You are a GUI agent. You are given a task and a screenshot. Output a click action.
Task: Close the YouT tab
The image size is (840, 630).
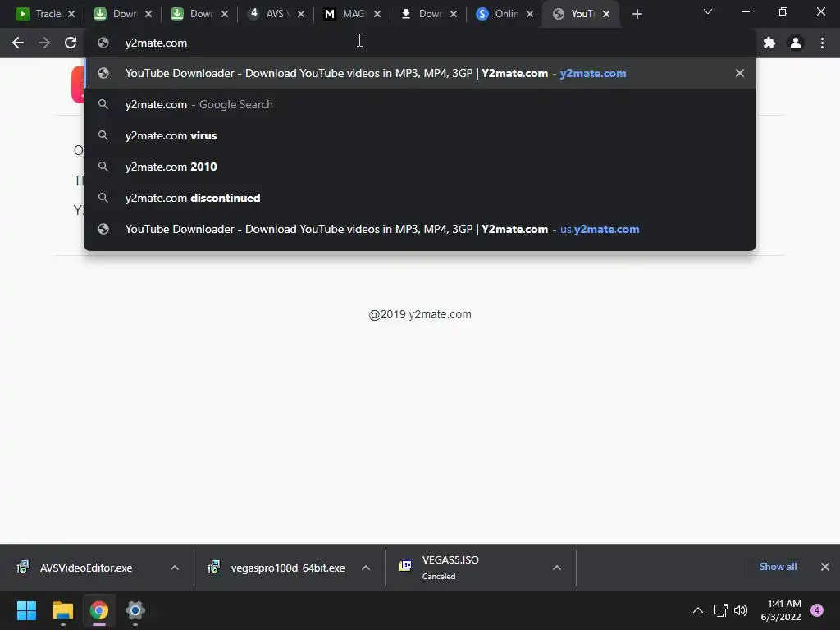[x=606, y=15]
